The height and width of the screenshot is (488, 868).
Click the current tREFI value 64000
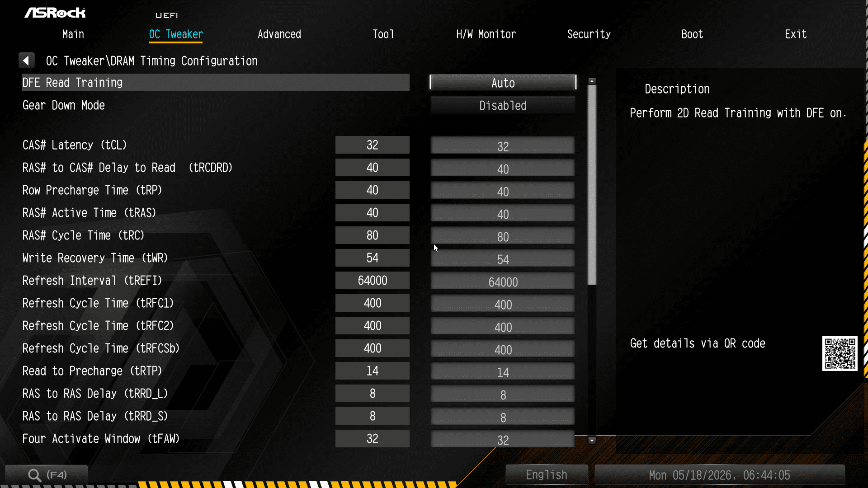coord(373,281)
